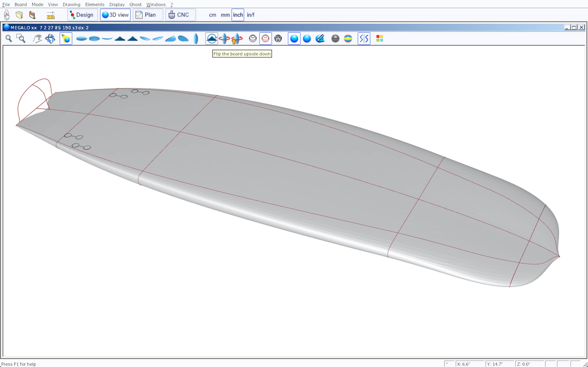The image size is (588, 367).
Task: Open the Display menu
Action: coord(117,4)
